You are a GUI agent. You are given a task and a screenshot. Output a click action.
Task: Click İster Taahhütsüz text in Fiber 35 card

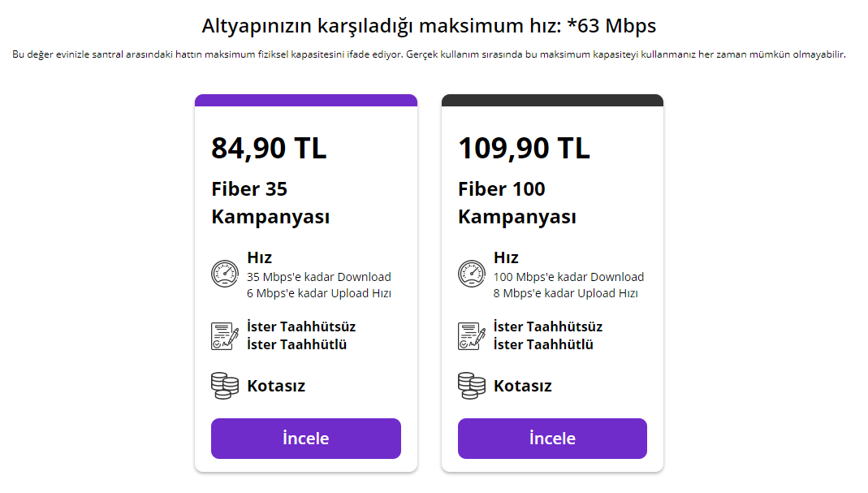[301, 327]
